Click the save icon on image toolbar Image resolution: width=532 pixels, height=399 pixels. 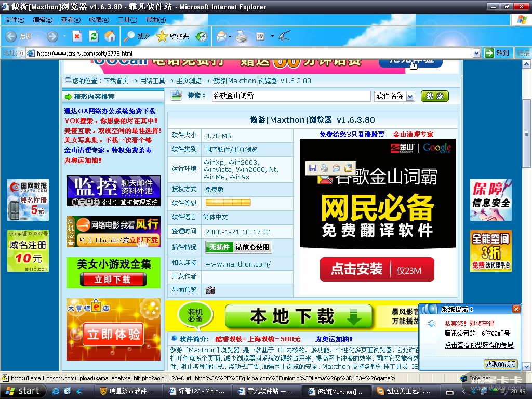coord(313,168)
